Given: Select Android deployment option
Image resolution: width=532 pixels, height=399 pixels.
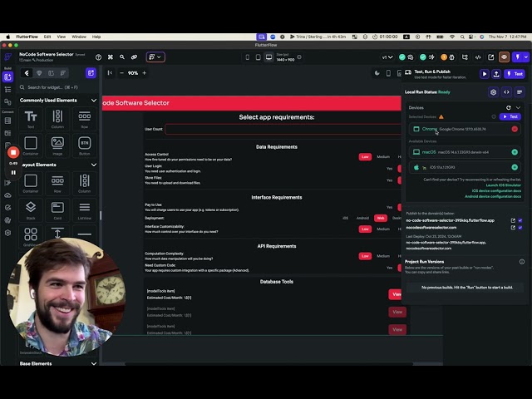Looking at the screenshot, I should [362, 218].
